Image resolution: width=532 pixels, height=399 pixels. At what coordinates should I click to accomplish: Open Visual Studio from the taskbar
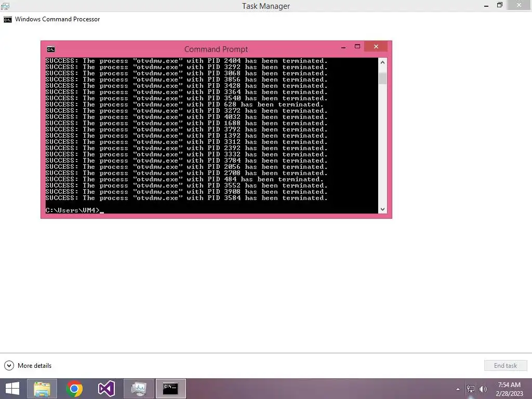click(106, 389)
